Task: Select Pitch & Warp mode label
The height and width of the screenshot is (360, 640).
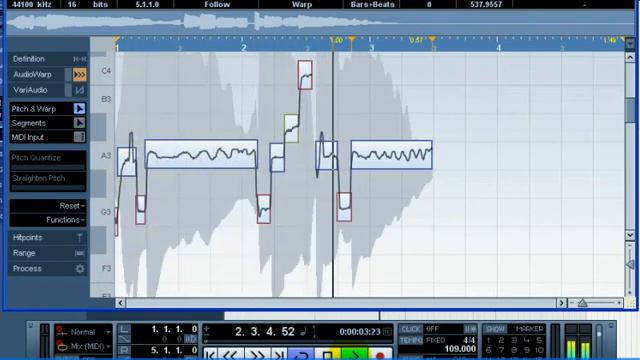Action: 33,109
